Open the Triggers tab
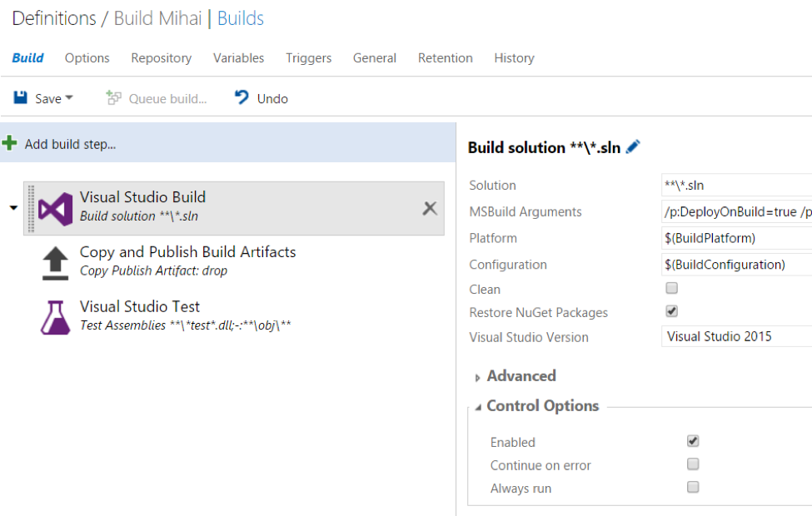This screenshot has width=812, height=516. click(x=308, y=58)
